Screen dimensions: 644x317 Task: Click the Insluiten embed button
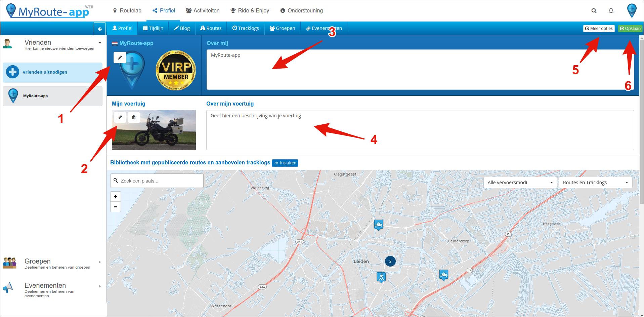click(285, 163)
